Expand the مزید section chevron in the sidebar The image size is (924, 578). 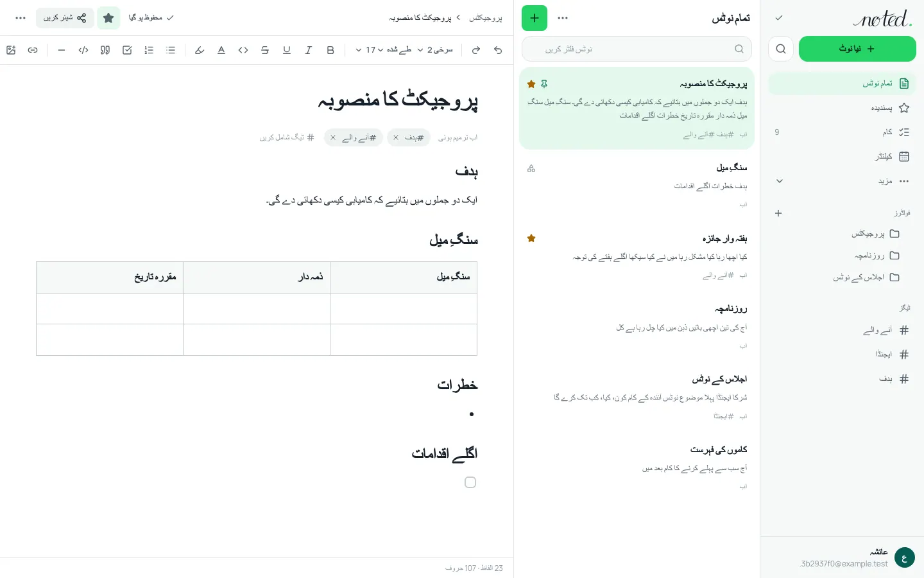point(780,181)
